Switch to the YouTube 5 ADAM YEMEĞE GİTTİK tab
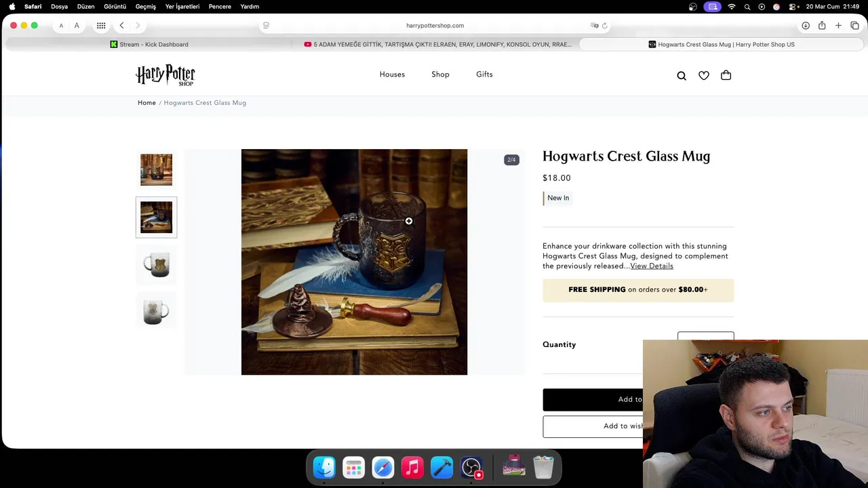 click(x=437, y=44)
